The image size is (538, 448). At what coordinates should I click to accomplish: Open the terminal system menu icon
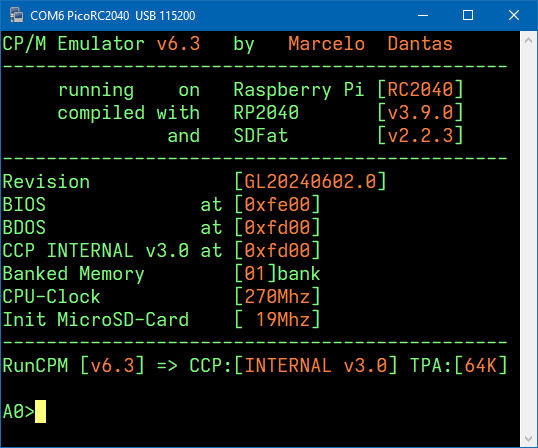[16, 15]
